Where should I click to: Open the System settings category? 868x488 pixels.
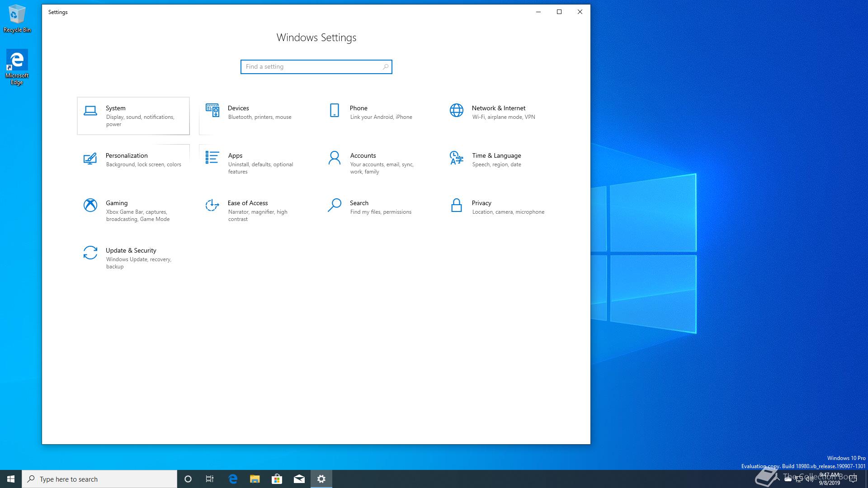[x=133, y=116]
